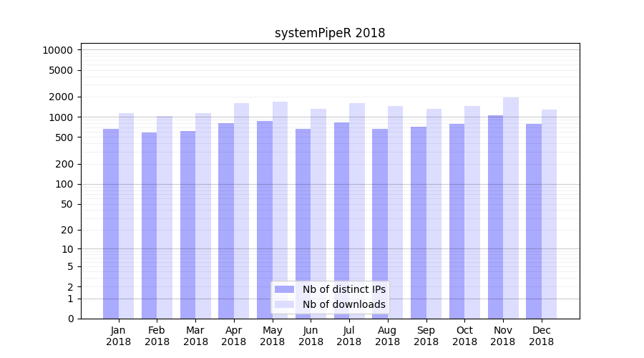Select the Nb of distinct IPs legend label
This screenshot has width=644, height=358.
click(x=343, y=289)
